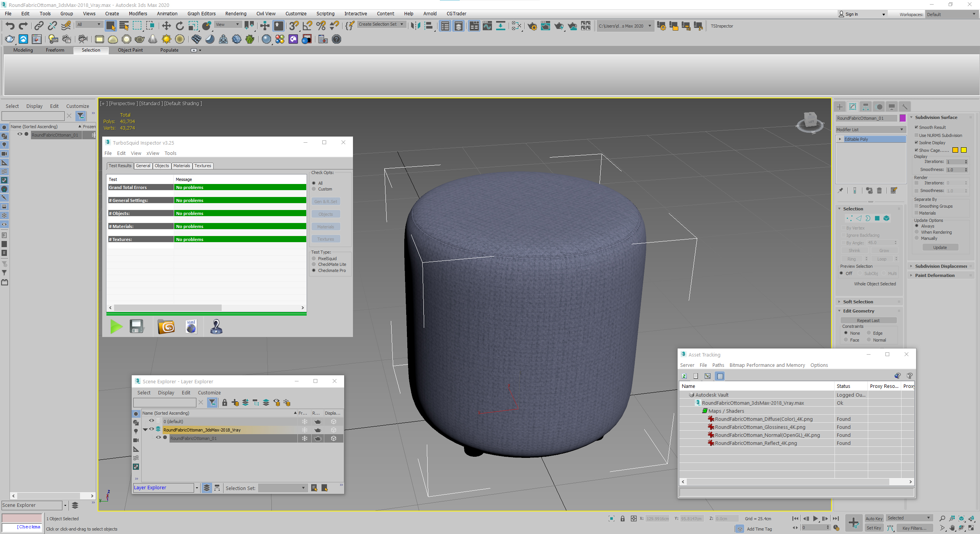Run the TurboSquid Inspector green play button
This screenshot has width=980, height=534.
pos(116,327)
